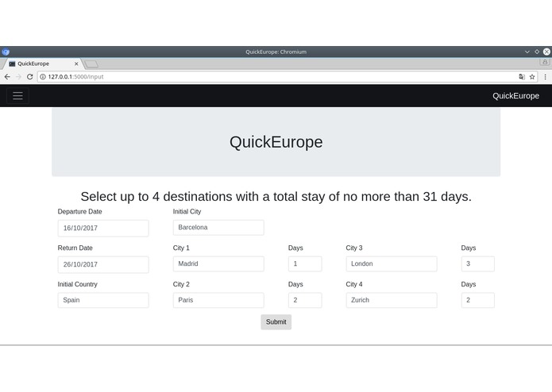Click the Days field for Zurich

(x=477, y=300)
